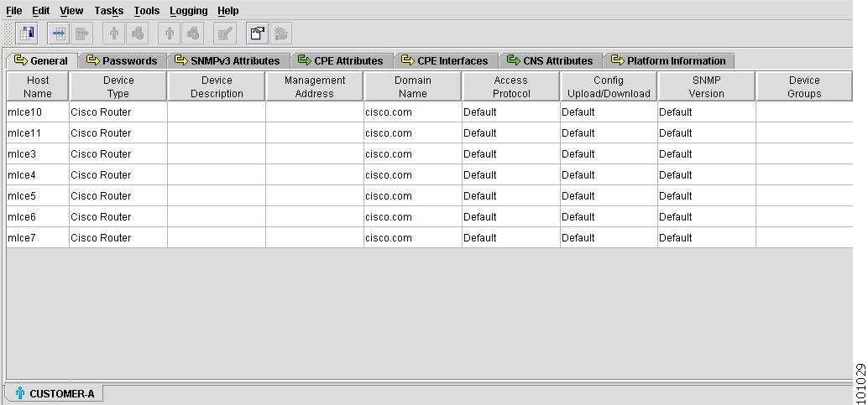Screen dimensions: 868x405
Task: Switch to the Passwords tab
Action: click(123, 61)
